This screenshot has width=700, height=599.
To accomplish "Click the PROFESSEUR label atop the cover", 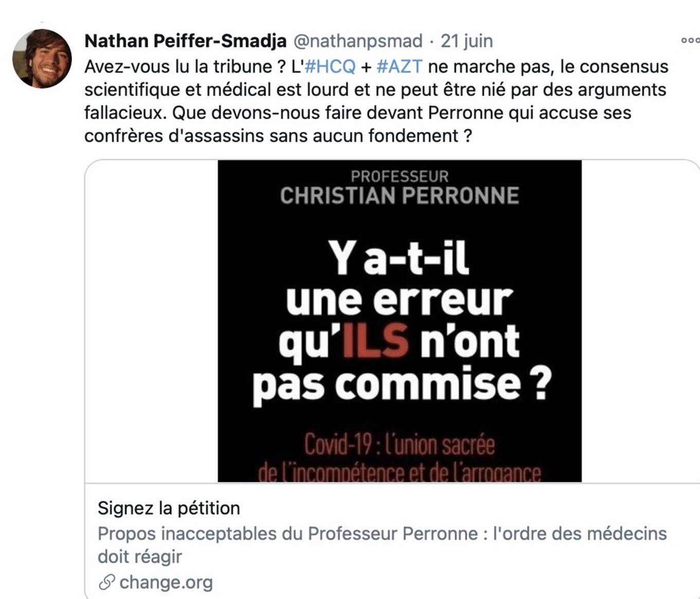I will [400, 176].
